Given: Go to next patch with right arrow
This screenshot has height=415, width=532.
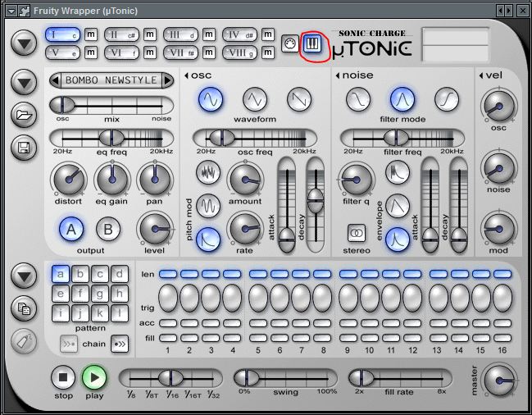Looking at the screenshot, I should click(168, 80).
